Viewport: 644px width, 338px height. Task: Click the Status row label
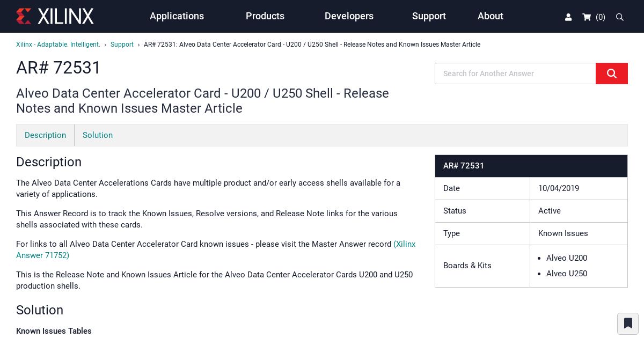[x=455, y=211]
